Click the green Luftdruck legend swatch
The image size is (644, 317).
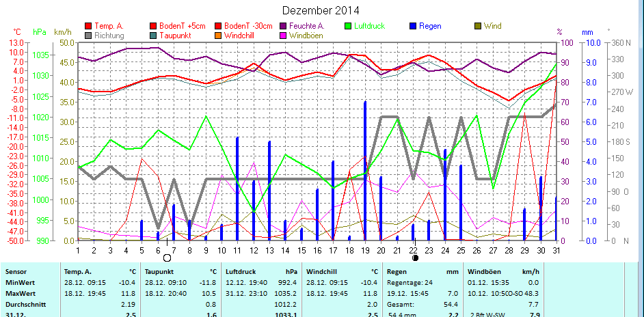pos(348,26)
